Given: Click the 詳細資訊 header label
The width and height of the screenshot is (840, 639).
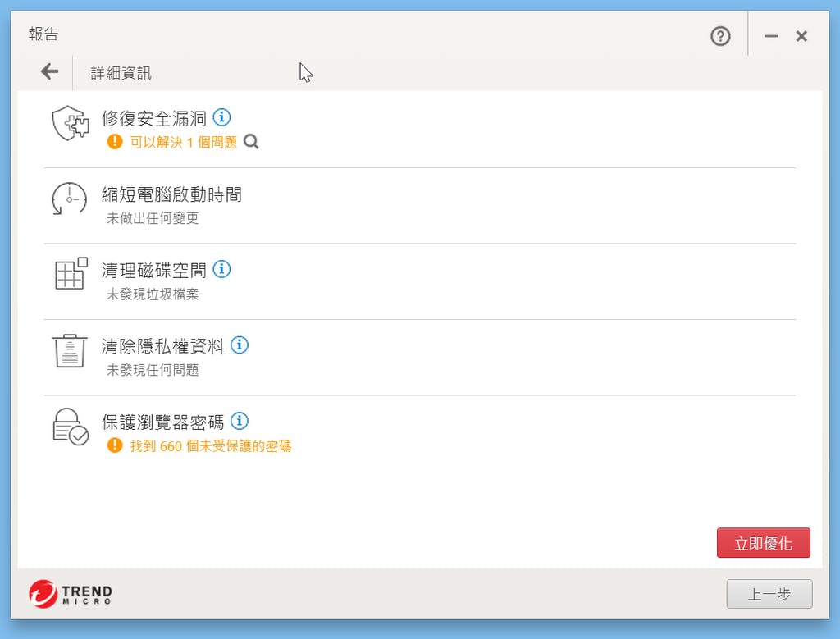Looking at the screenshot, I should 121,73.
